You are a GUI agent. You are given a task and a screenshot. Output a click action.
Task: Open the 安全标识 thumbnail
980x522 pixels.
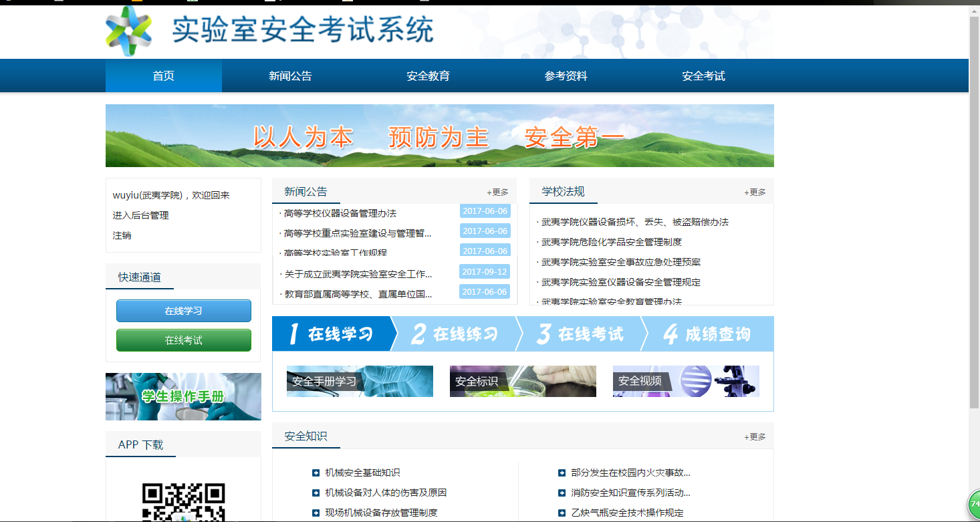pos(522,381)
